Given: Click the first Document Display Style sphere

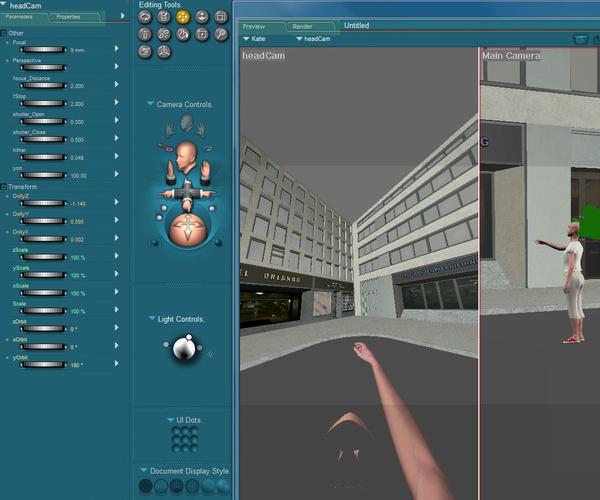Looking at the screenshot, I should [145, 486].
